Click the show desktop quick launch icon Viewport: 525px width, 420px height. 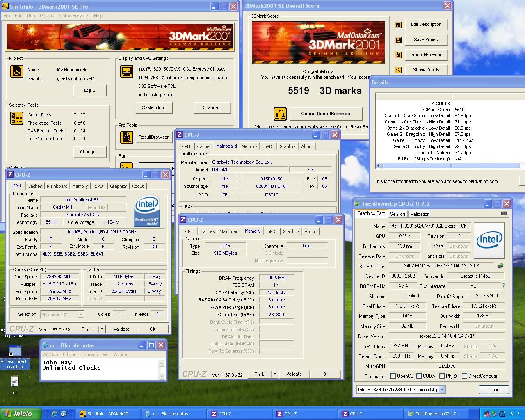(x=64, y=414)
